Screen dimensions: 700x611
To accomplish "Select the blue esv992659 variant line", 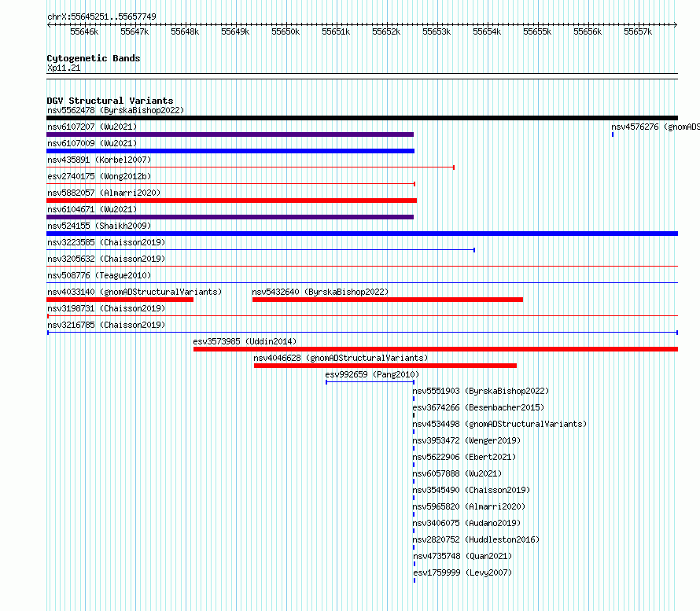I will (x=370, y=382).
